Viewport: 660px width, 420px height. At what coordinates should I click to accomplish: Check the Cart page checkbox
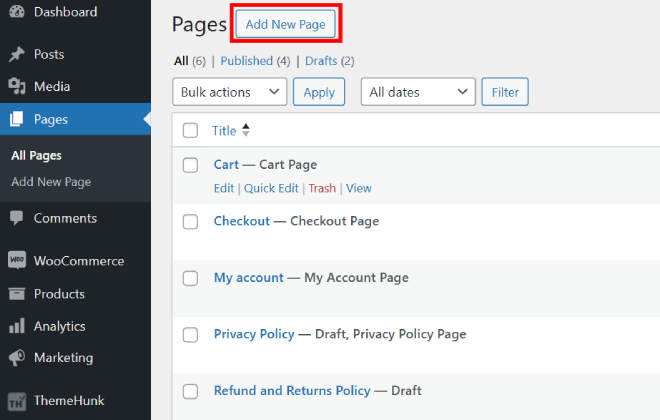coord(190,165)
